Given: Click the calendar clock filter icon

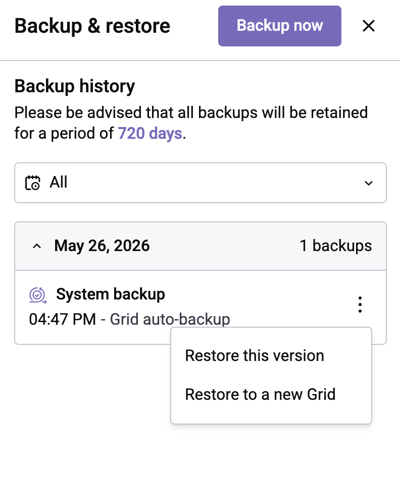Looking at the screenshot, I should [32, 183].
